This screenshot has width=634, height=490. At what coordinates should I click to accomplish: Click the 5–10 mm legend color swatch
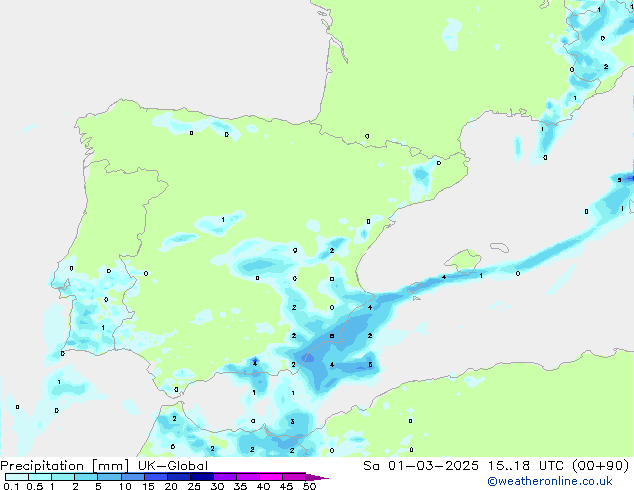[x=109, y=477]
